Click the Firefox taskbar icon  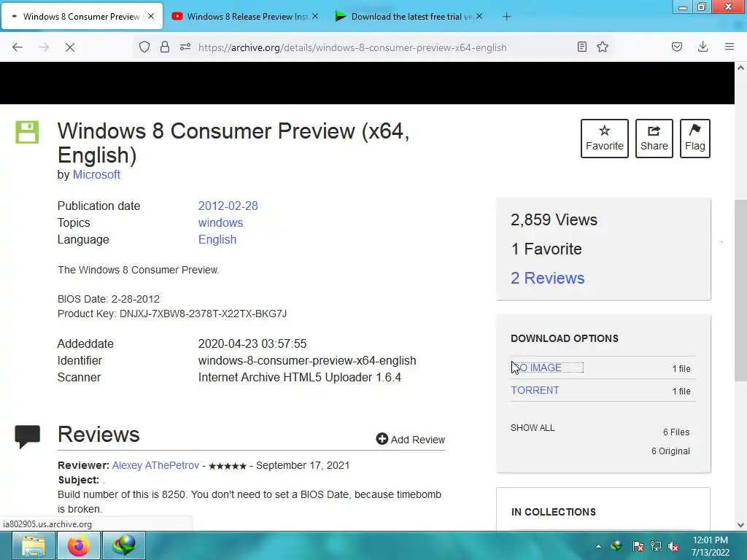78,545
